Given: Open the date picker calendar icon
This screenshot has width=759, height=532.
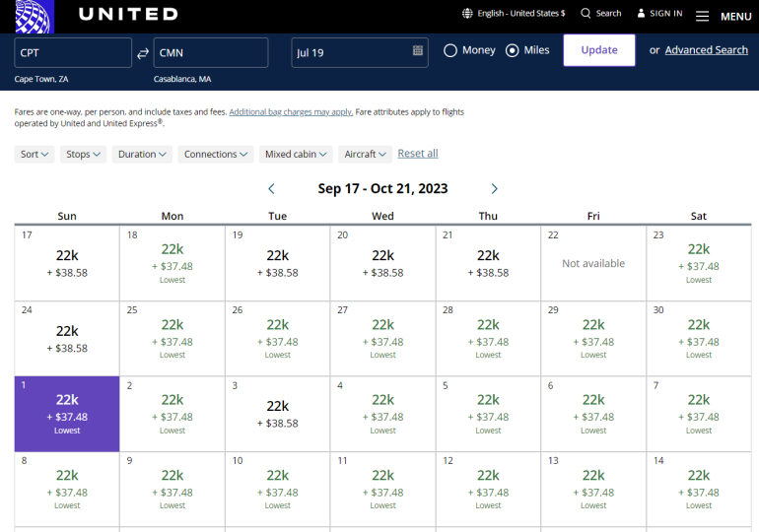Looking at the screenshot, I should (418, 51).
